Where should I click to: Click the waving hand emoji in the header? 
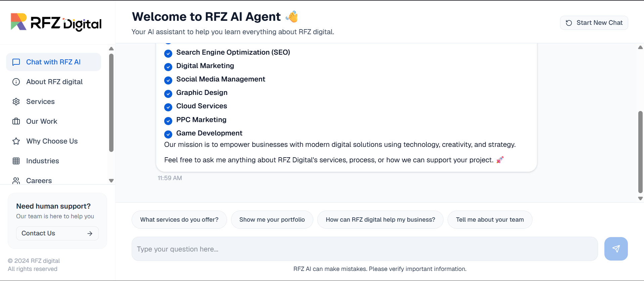point(292,16)
